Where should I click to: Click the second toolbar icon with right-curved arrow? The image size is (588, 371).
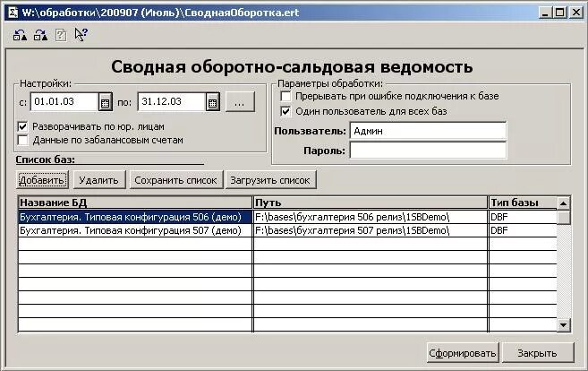point(40,35)
